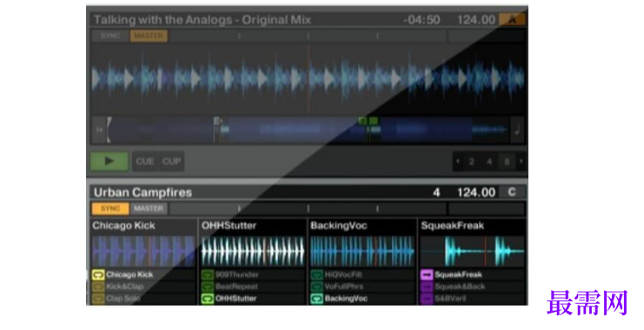Select the Kick&Clap sample name
This screenshot has width=644, height=330.
124,287
